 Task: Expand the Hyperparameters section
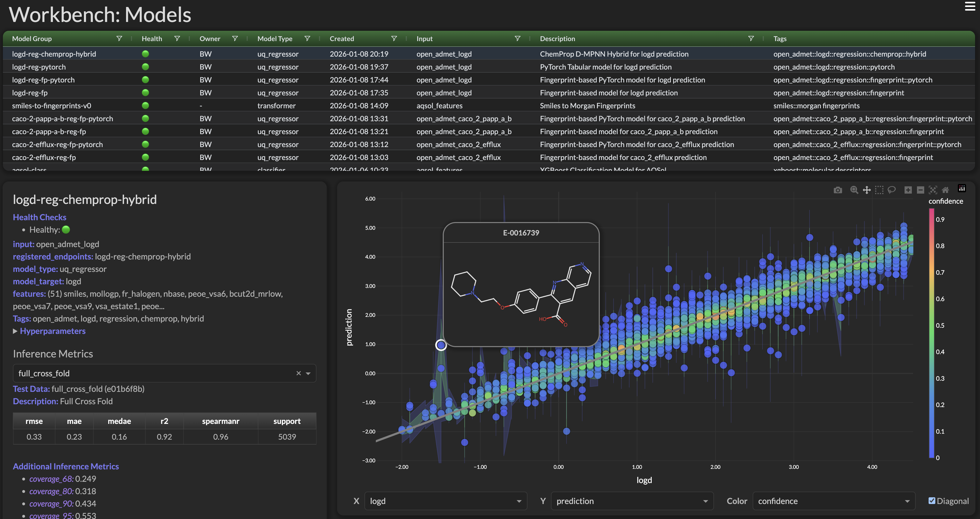[52, 331]
